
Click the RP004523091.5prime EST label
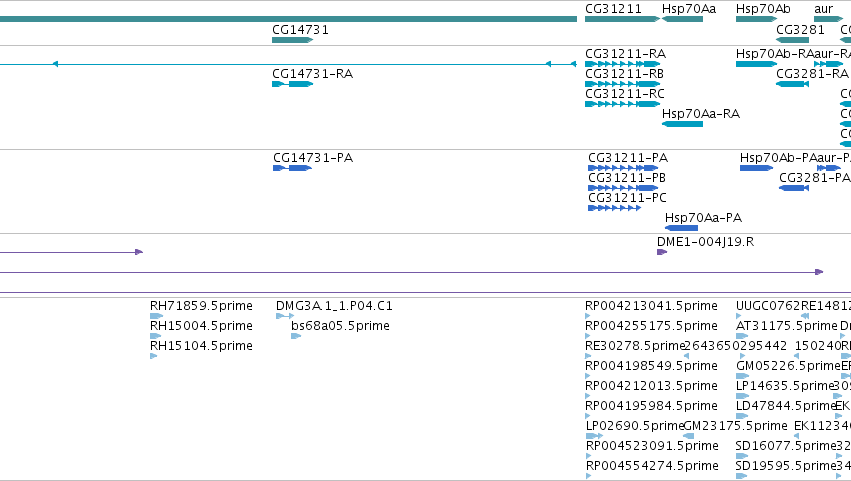coord(652,446)
